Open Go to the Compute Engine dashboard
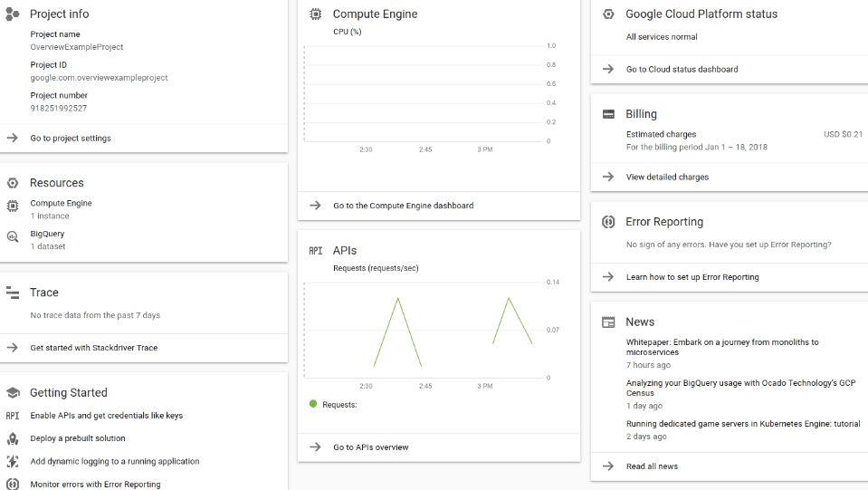The image size is (868, 490). click(403, 206)
